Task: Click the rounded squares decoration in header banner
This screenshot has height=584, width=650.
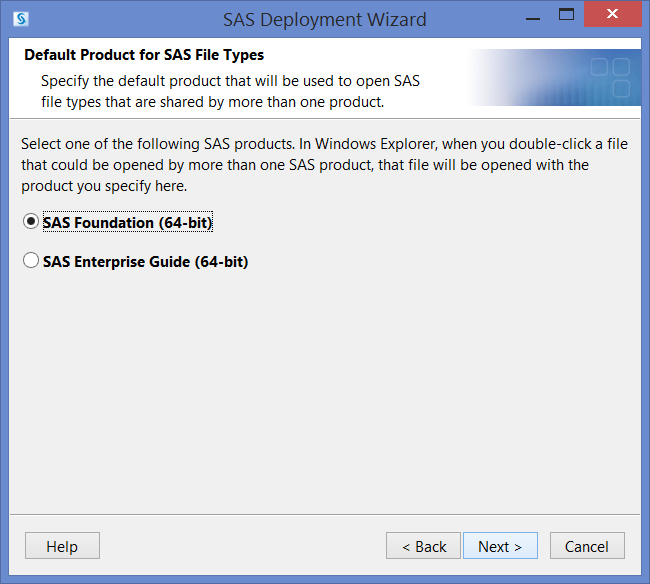Action: (611, 78)
